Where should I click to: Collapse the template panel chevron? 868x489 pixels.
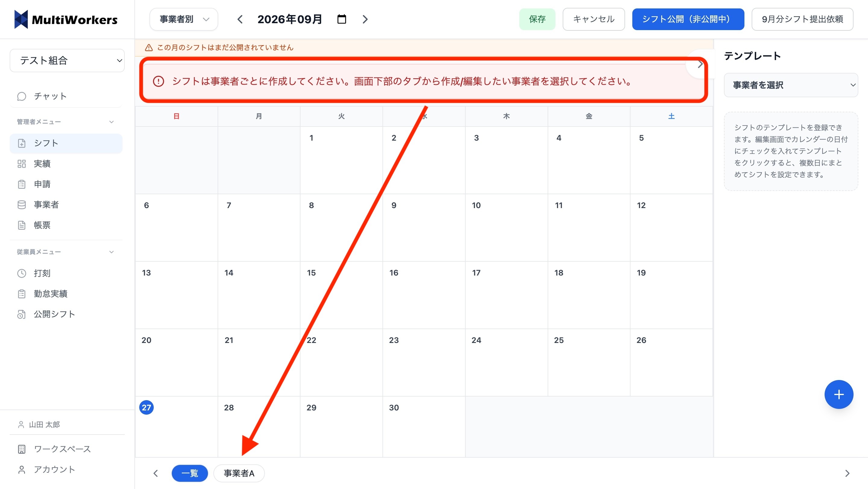[x=700, y=64]
